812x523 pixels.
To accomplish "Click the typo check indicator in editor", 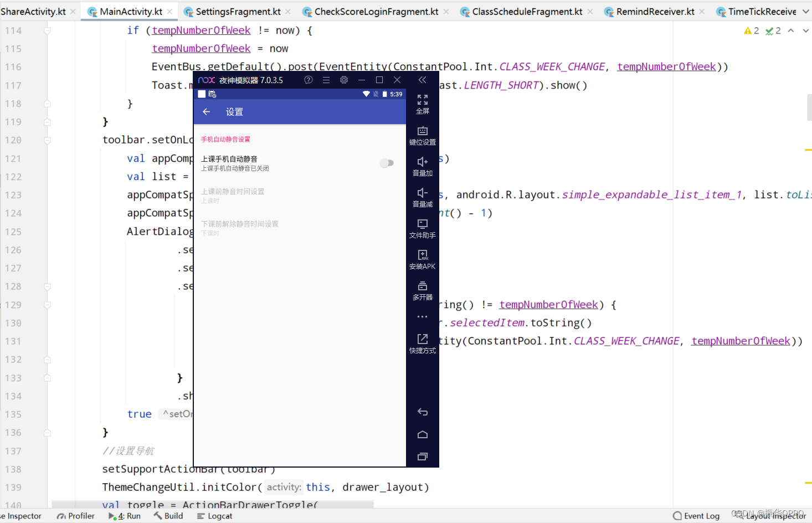I will [773, 30].
